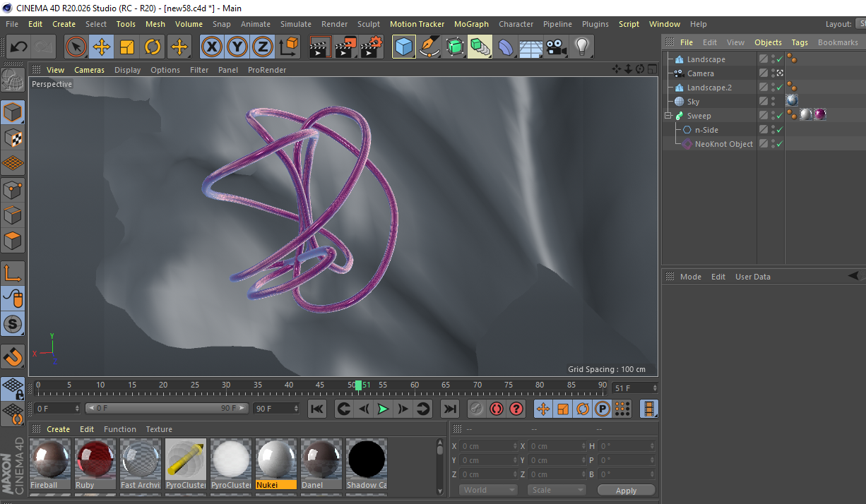The height and width of the screenshot is (504, 866).
Task: Open the Plugins menu
Action: pos(595,24)
